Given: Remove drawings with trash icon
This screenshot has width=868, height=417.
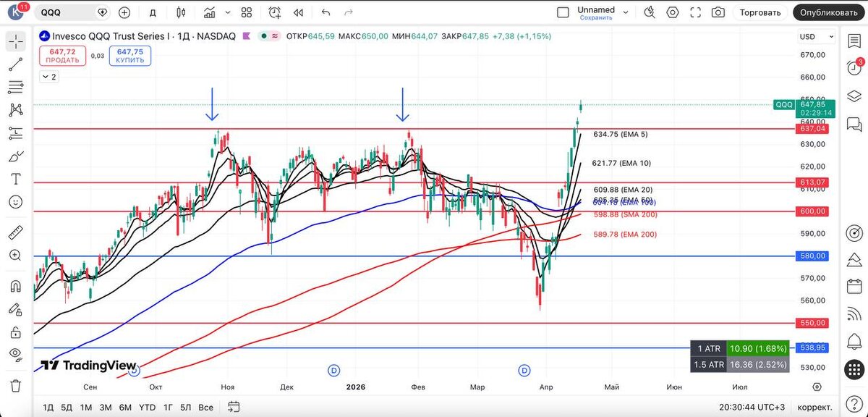Looking at the screenshot, I should [x=15, y=384].
